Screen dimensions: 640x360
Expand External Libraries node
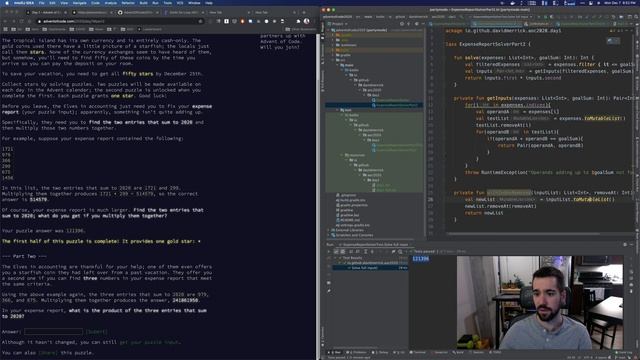coord(329,230)
